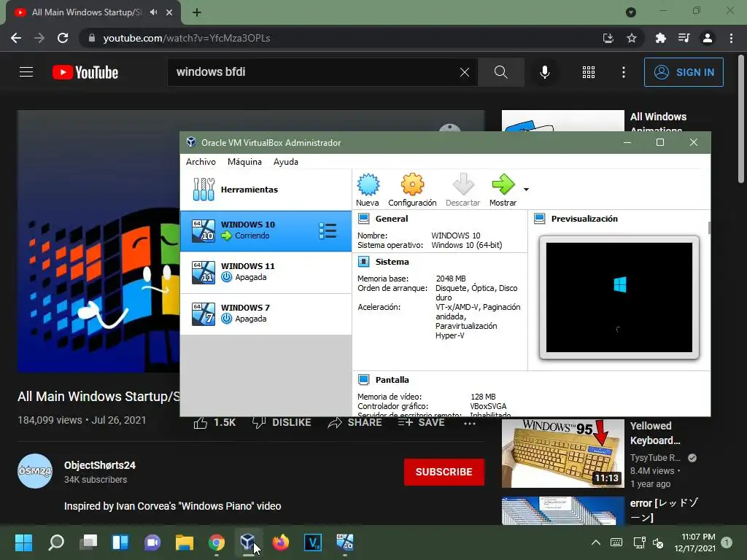Open YouTube settings three-dot menu
The height and width of the screenshot is (560, 747).
(x=623, y=72)
